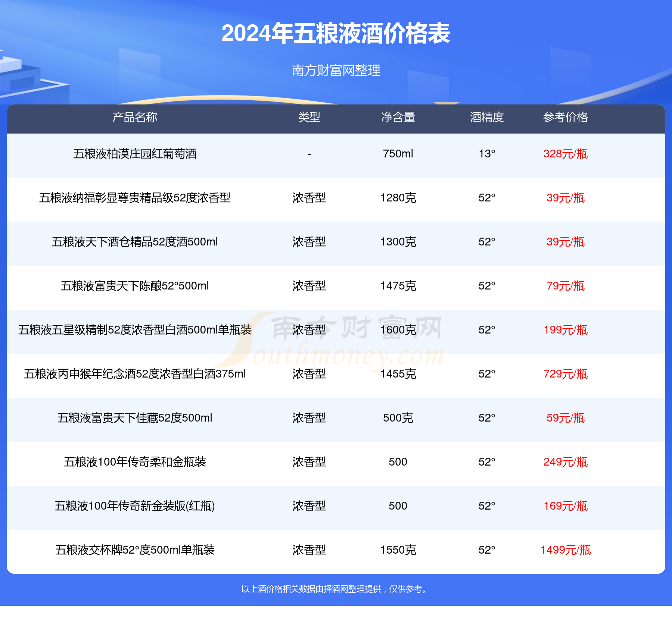Click the 1475克 net content cell
Viewport: 672px width, 623px height.
[398, 286]
